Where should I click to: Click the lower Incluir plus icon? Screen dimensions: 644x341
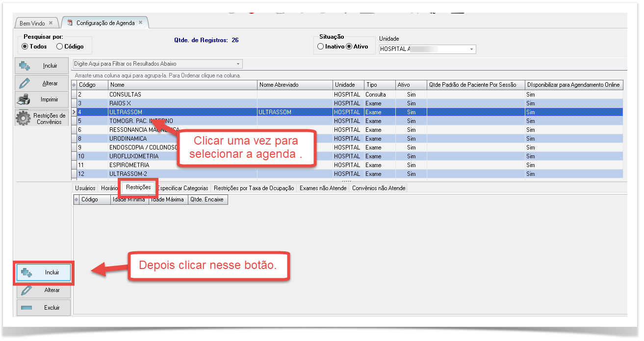tap(26, 273)
